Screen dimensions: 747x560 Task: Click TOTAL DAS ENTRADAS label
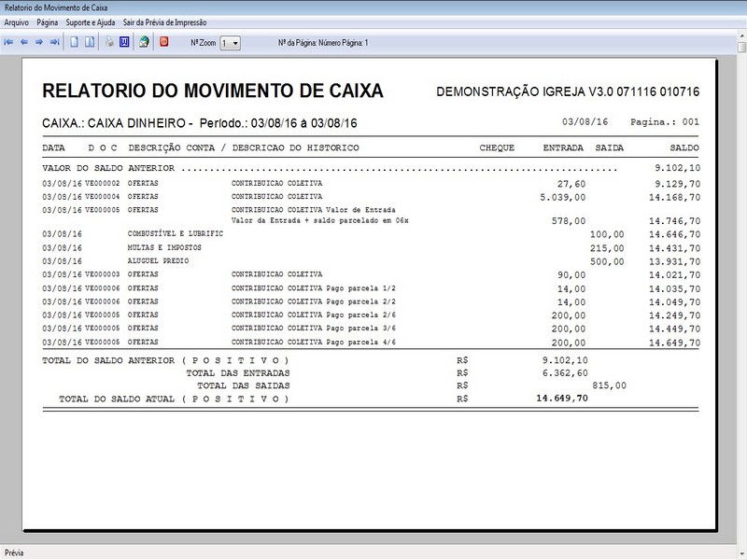point(238,373)
